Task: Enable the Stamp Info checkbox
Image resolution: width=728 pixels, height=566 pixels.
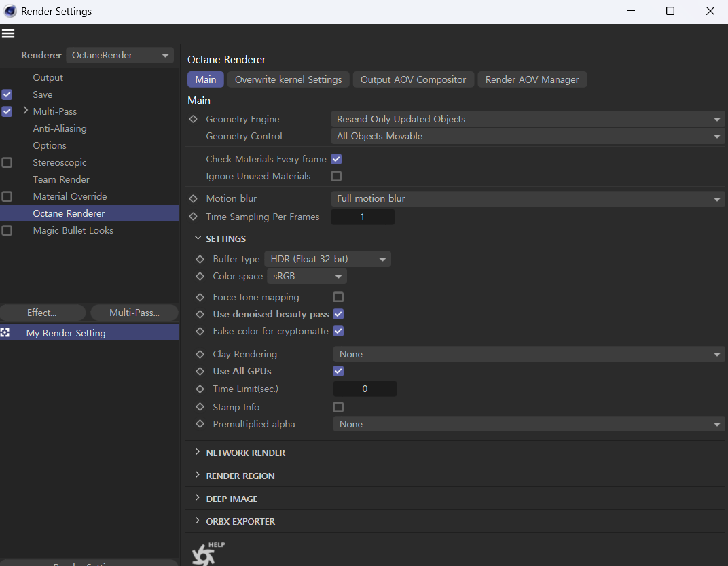Action: 338,407
